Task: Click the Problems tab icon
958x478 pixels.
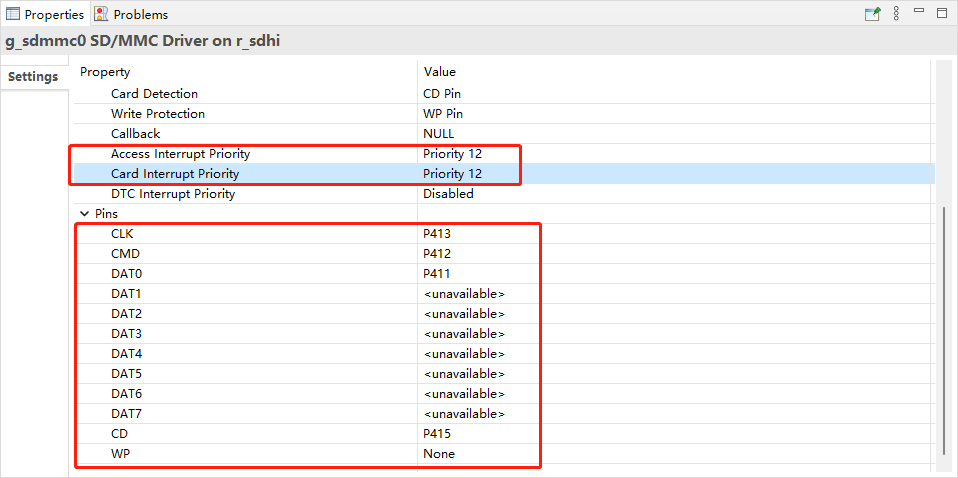Action: (101, 14)
